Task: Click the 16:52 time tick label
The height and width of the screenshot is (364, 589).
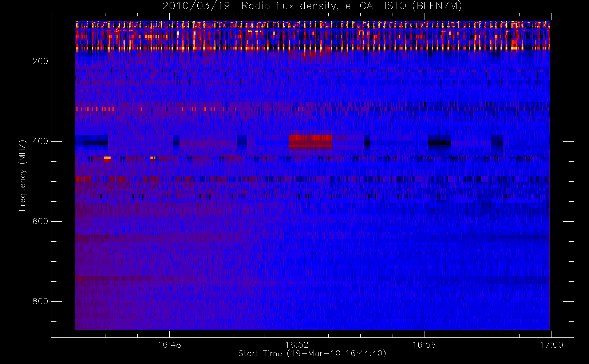Action: pos(297,345)
